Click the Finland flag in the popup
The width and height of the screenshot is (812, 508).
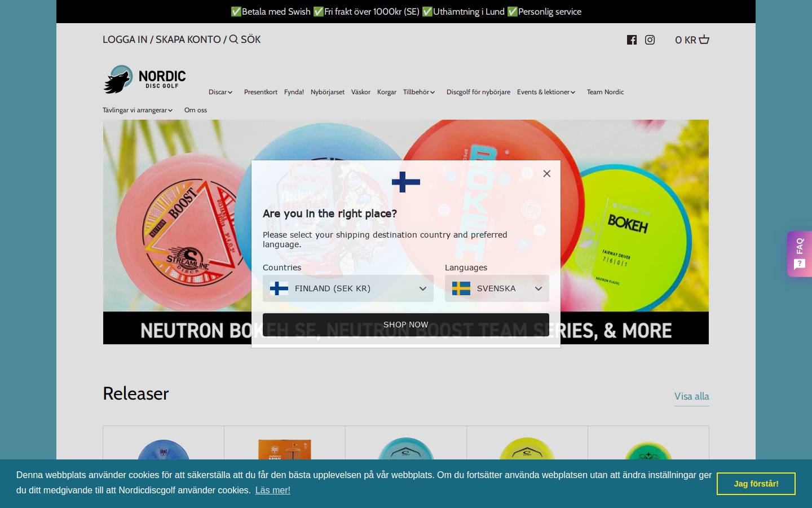point(406,182)
